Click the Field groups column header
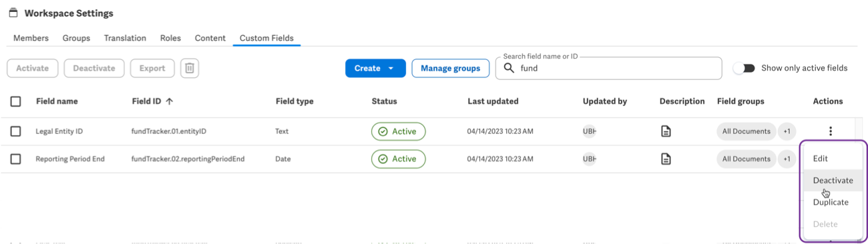Image resolution: width=868 pixels, height=244 pixels. (740, 101)
